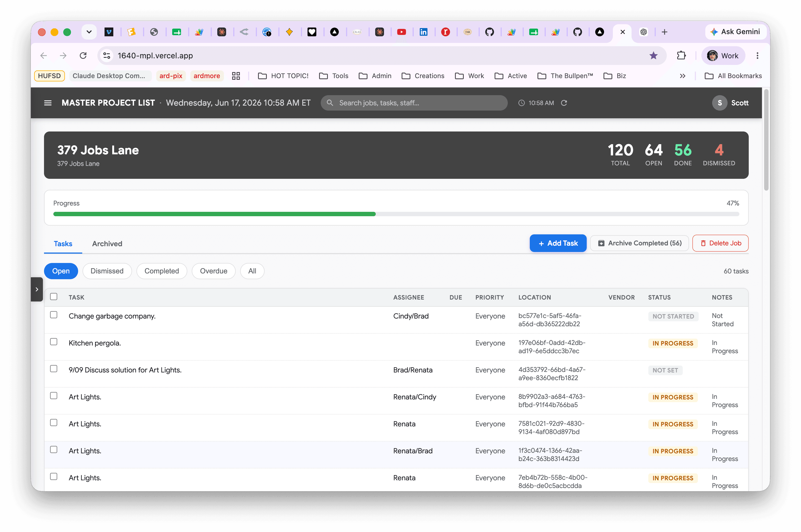Switch to the red I icon tab
This screenshot has width=801, height=532.
point(445,32)
